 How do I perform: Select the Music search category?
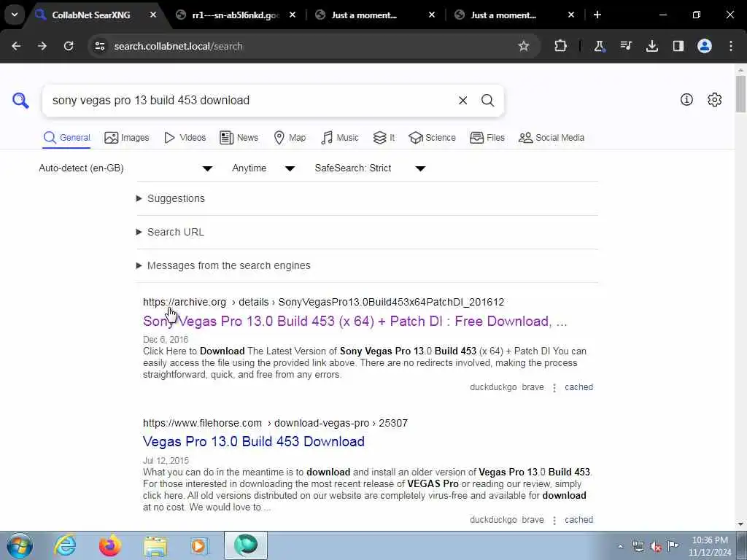pos(340,138)
